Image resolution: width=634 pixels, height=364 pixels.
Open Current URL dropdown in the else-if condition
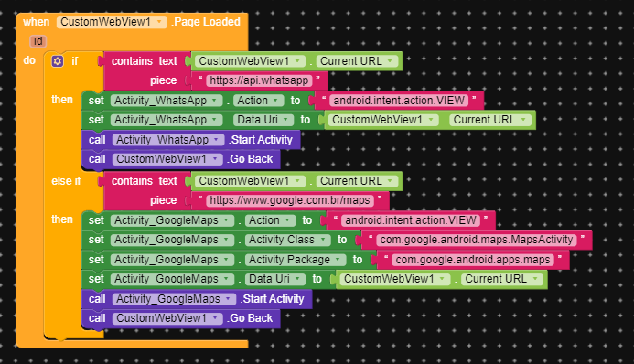[x=357, y=181]
